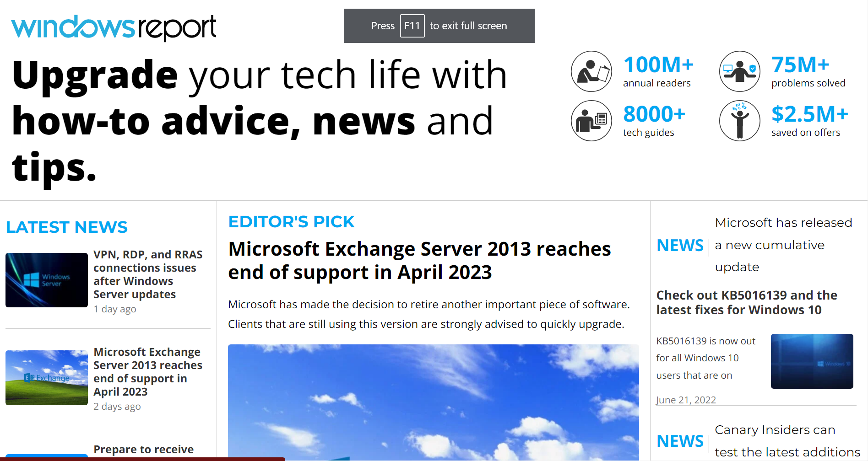Open the Windows Server article thumbnail

point(47,280)
